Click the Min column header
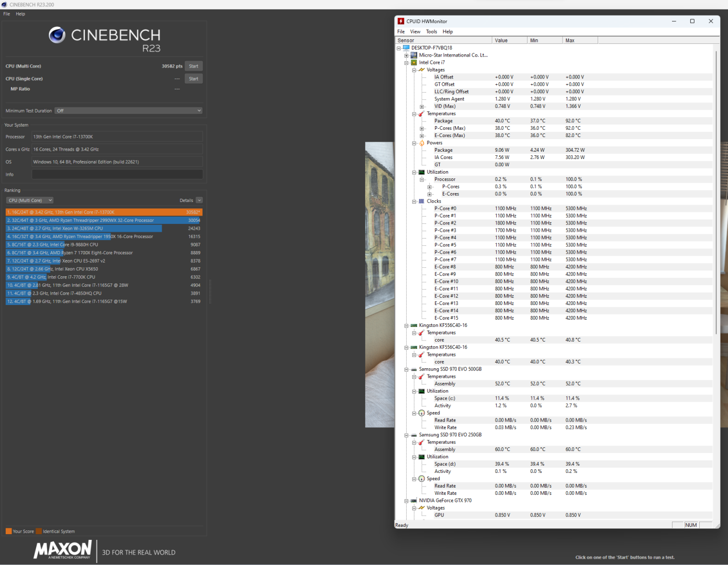Viewport: 728px width, 565px height. (x=545, y=40)
